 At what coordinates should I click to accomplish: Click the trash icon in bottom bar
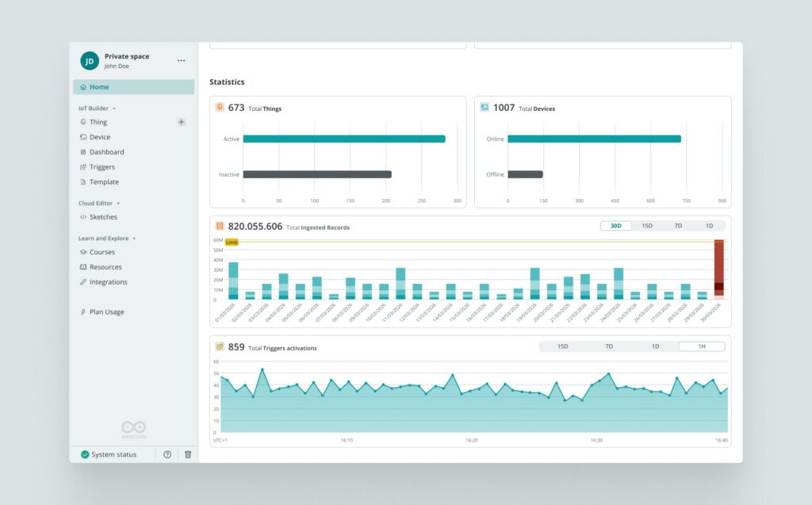tap(188, 454)
